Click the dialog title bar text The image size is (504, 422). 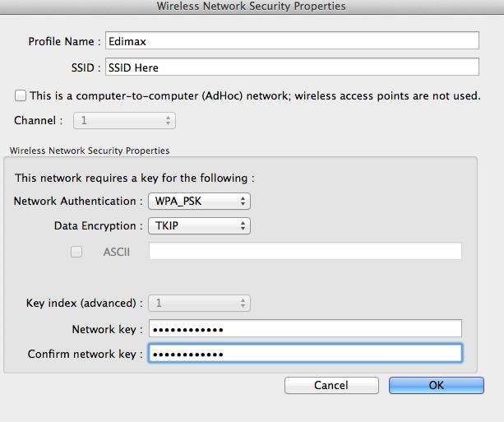point(252,6)
